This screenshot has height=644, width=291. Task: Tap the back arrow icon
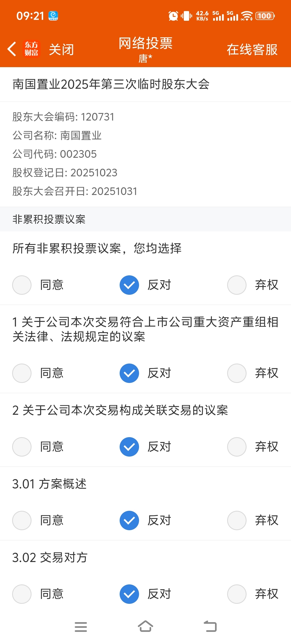click(x=12, y=49)
